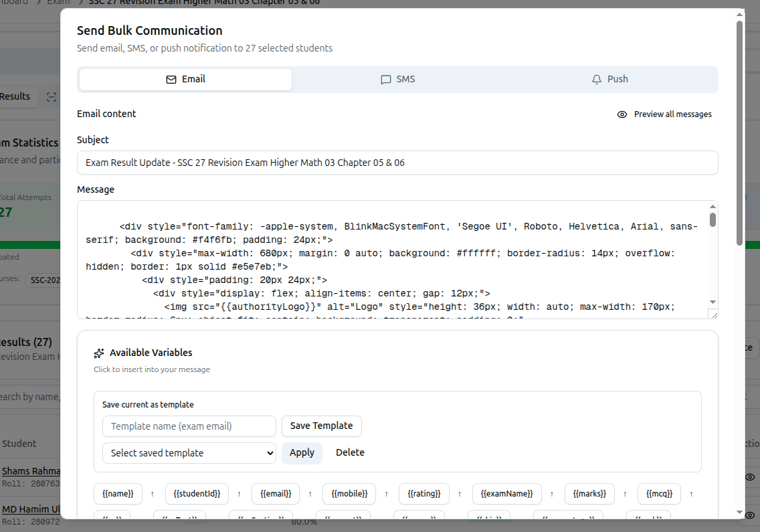The height and width of the screenshot is (532, 760).
Task: Click the up arrow beside {{marks}}
Action: point(625,494)
